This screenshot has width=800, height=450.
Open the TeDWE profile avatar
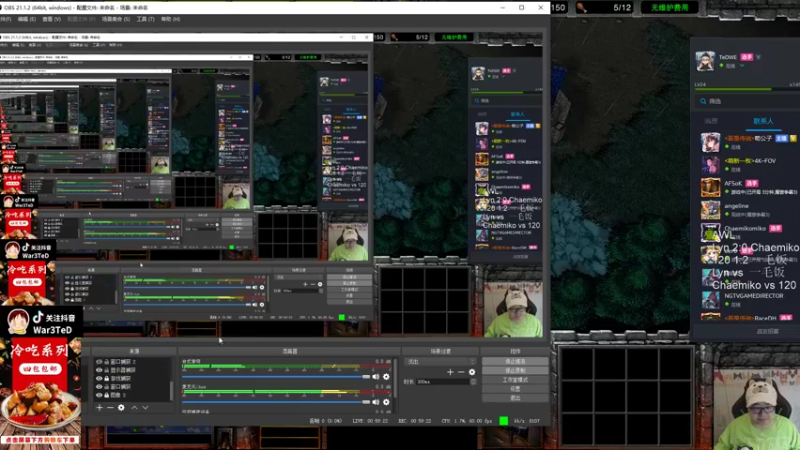[x=705, y=61]
